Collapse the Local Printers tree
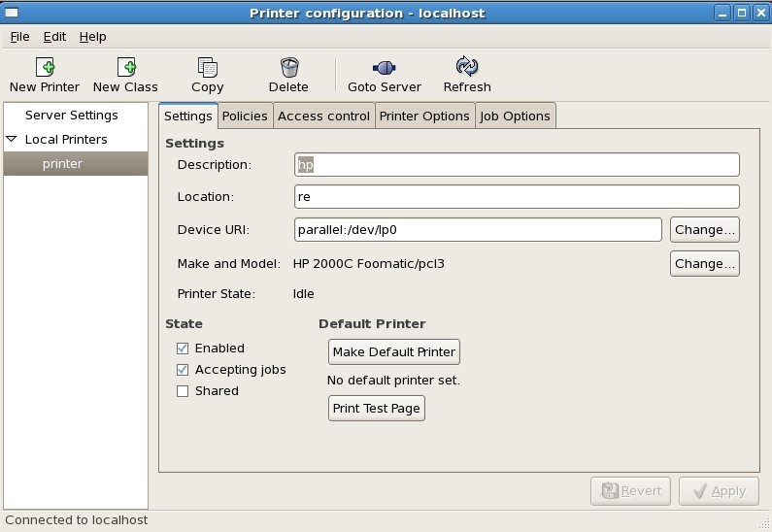 click(x=12, y=139)
